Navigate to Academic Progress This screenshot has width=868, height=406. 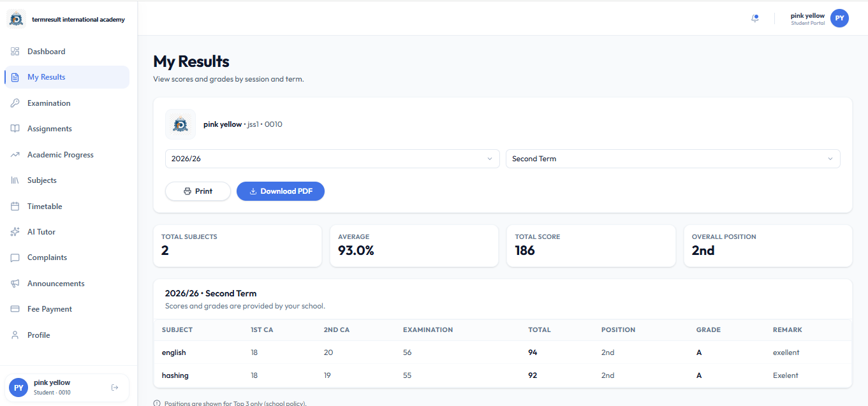point(66,155)
